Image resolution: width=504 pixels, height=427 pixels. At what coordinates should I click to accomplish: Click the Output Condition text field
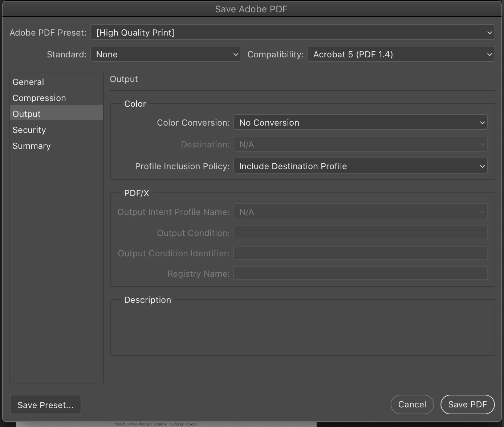(360, 232)
